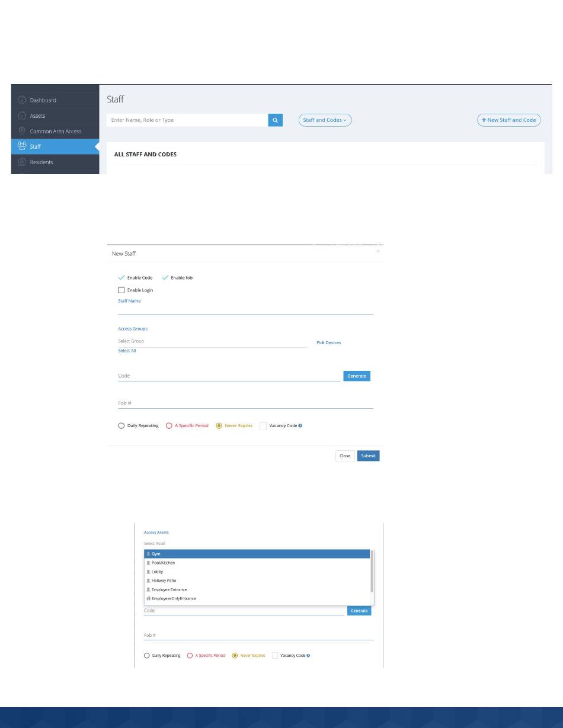This screenshot has height=728, width=563.
Task: Tick the Vacancy Code checkbox in New Staff
Action: pos(263,425)
